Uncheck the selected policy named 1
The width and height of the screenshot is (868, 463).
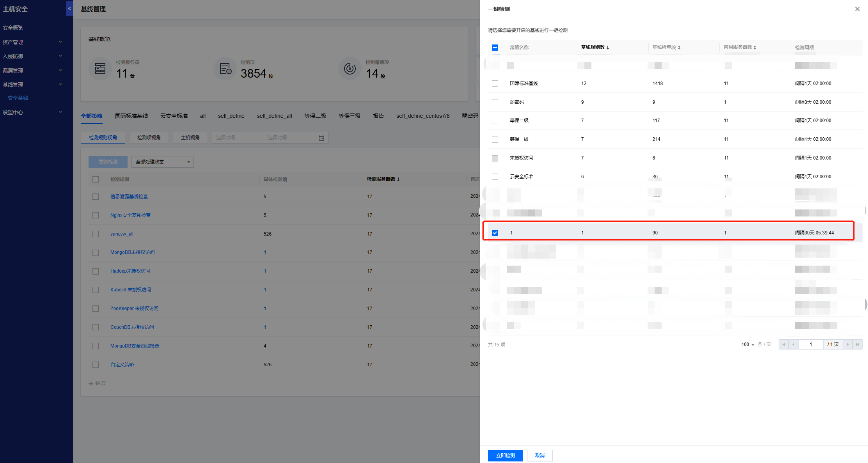[x=495, y=233]
